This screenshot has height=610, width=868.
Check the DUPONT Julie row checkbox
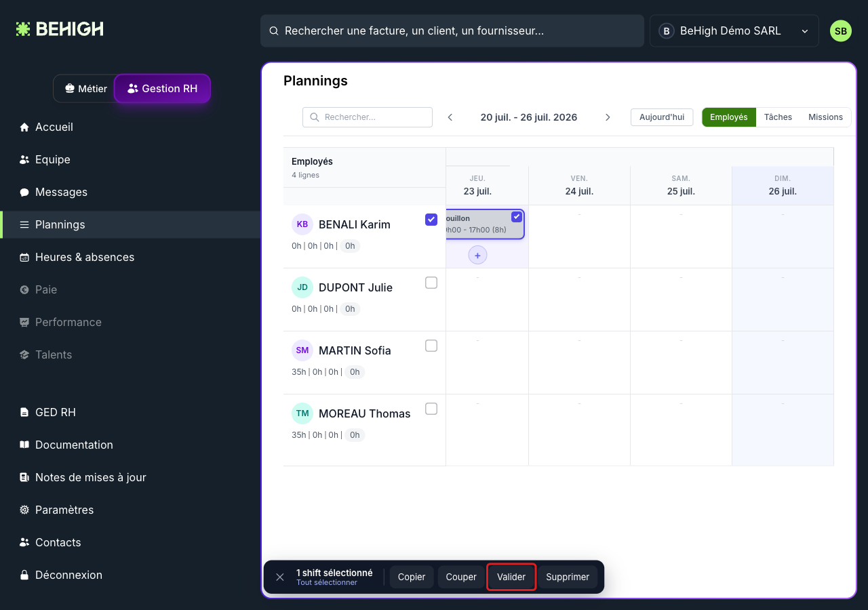coord(431,283)
